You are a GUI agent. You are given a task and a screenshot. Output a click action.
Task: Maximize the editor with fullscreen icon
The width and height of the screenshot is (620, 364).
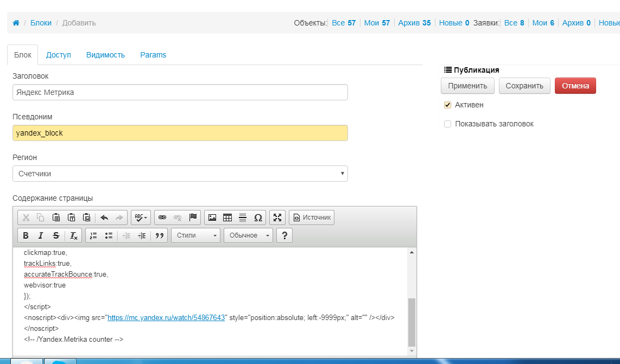tap(277, 218)
